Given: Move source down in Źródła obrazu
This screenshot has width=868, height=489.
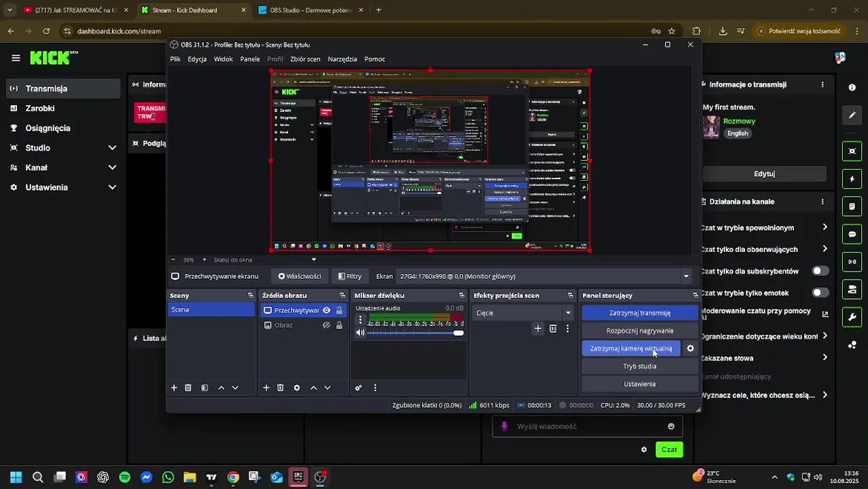Looking at the screenshot, I should [327, 388].
